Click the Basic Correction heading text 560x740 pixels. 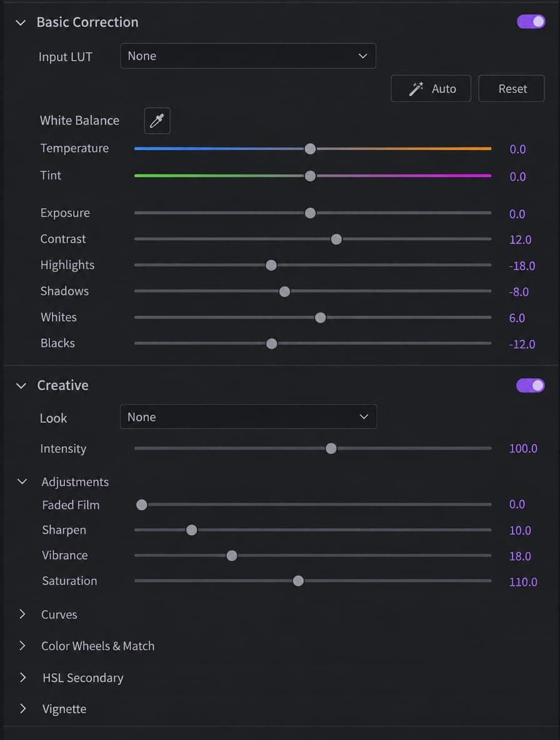coord(87,22)
